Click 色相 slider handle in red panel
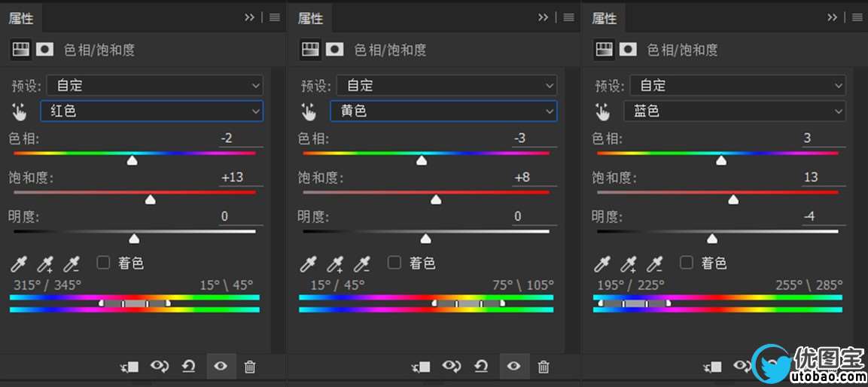This screenshot has width=868, height=387. [x=132, y=160]
